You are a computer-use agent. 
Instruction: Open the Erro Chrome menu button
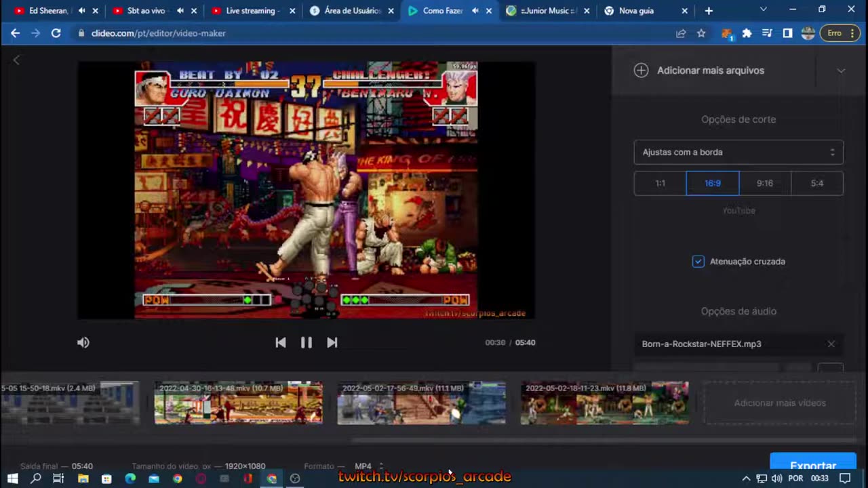pos(841,33)
